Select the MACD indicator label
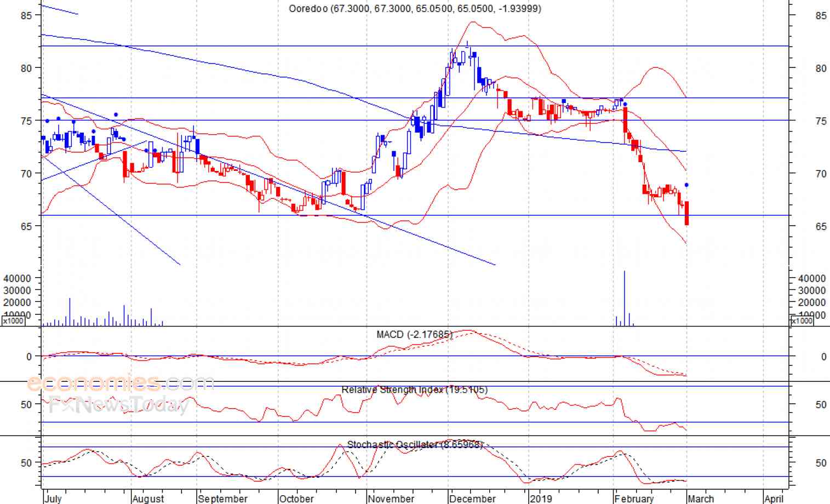This screenshot has height=504, width=830. pyautogui.click(x=414, y=334)
